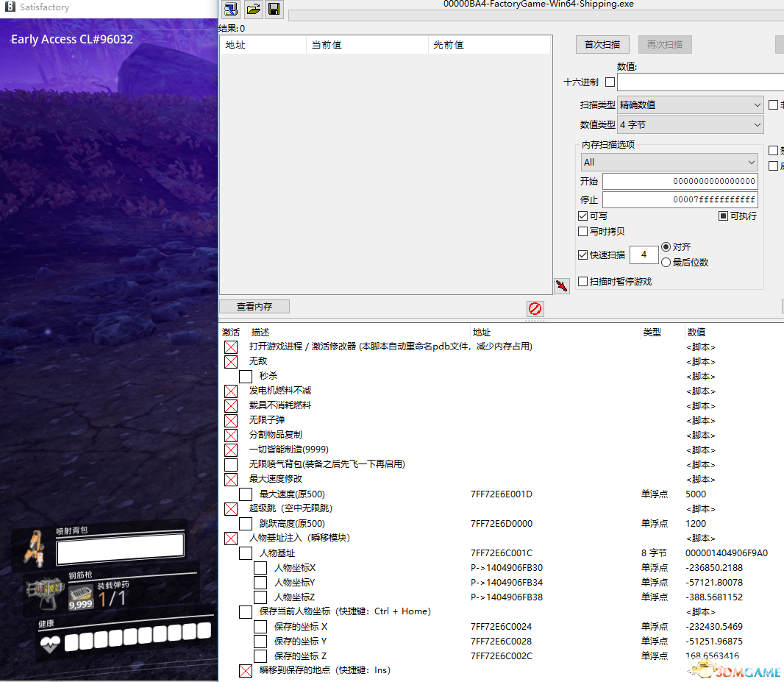Image resolution: width=784 pixels, height=682 pixels.
Task: Click the 数值 value input field
Action: pos(700,82)
